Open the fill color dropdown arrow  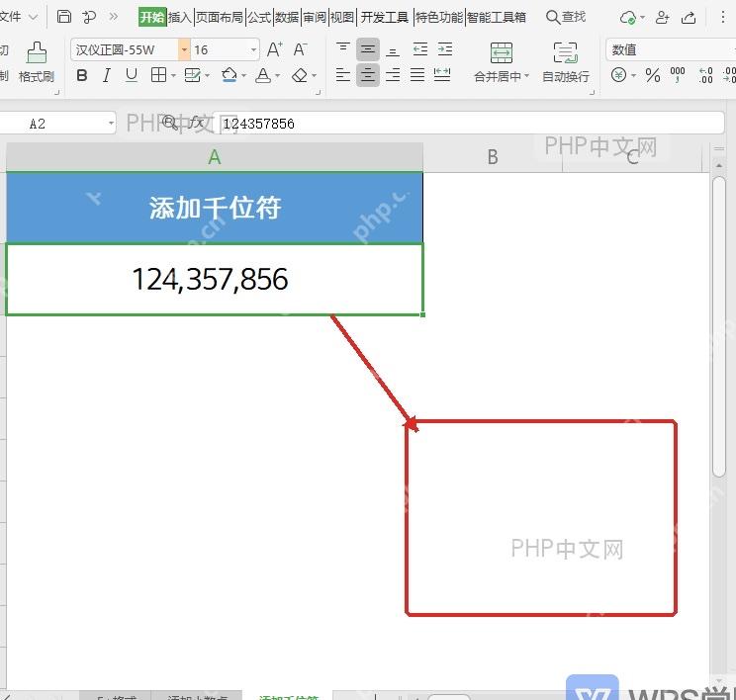pyautogui.click(x=243, y=75)
